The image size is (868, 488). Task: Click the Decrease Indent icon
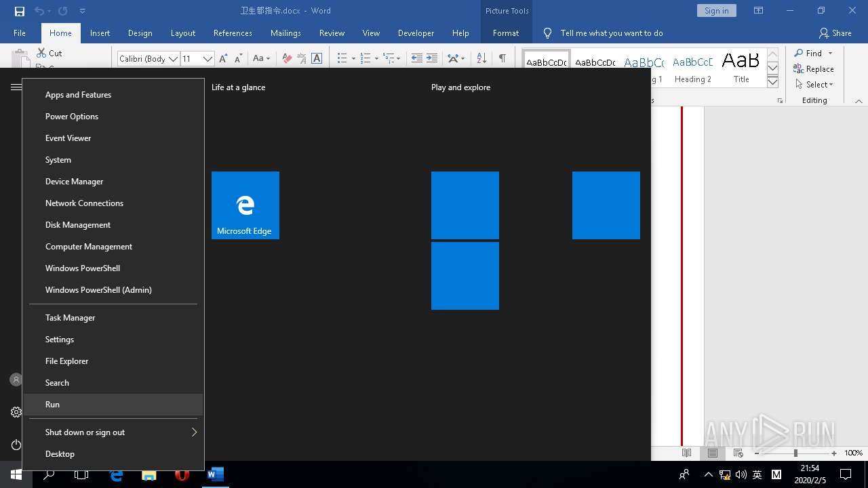tap(417, 58)
